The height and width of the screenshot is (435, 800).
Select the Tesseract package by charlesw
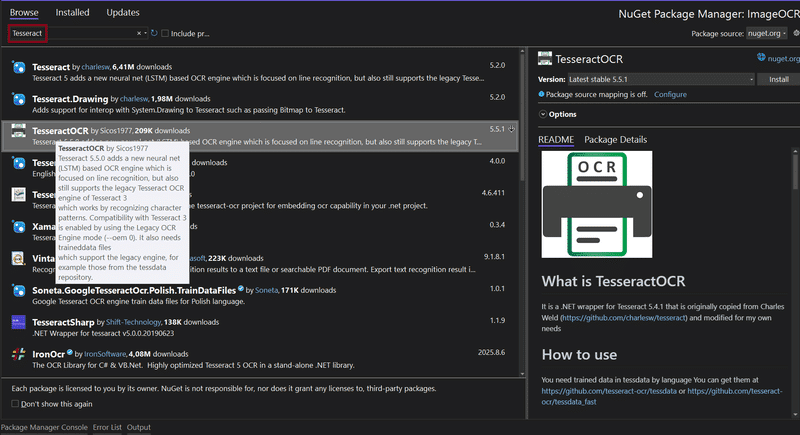(260, 72)
